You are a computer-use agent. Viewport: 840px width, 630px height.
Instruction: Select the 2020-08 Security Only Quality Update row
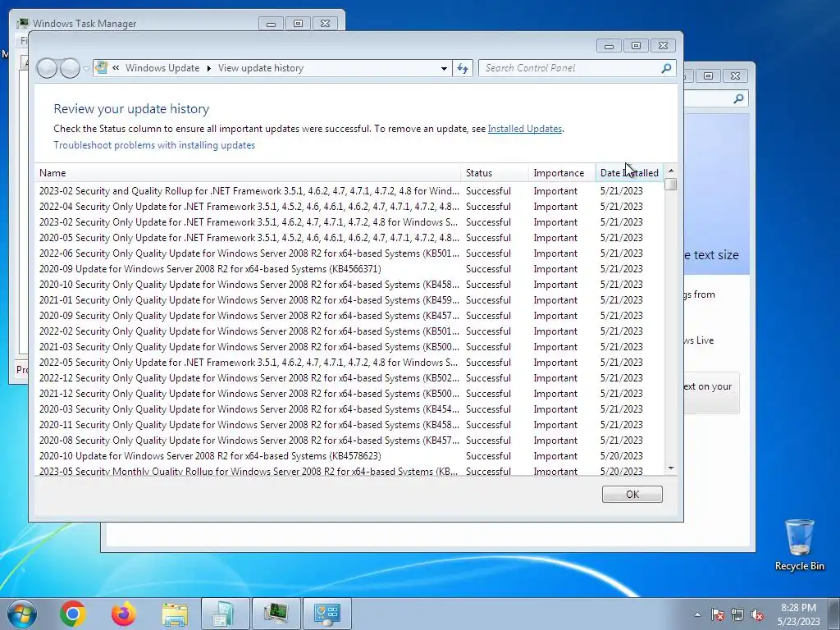point(349,440)
